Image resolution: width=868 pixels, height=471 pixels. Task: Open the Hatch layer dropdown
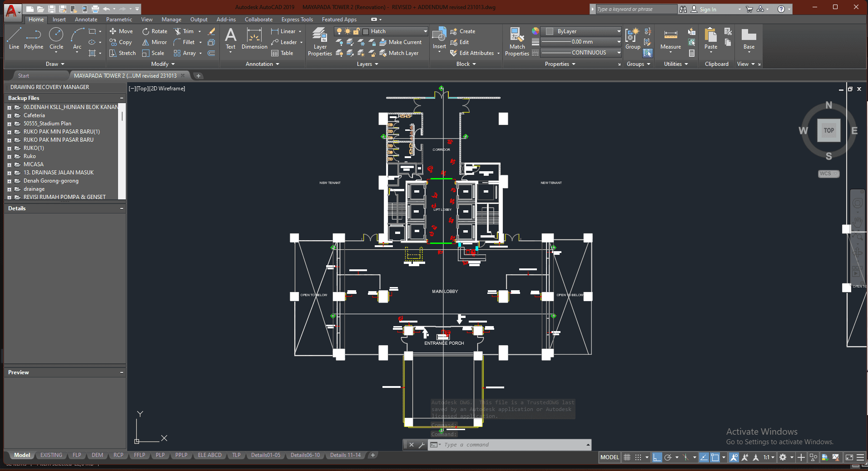(425, 31)
